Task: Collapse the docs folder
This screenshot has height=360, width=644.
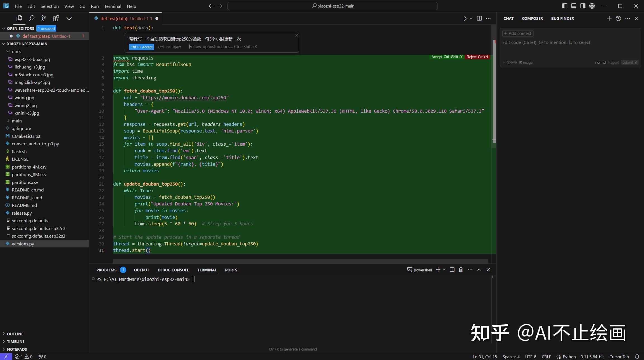Action: click(x=16, y=51)
